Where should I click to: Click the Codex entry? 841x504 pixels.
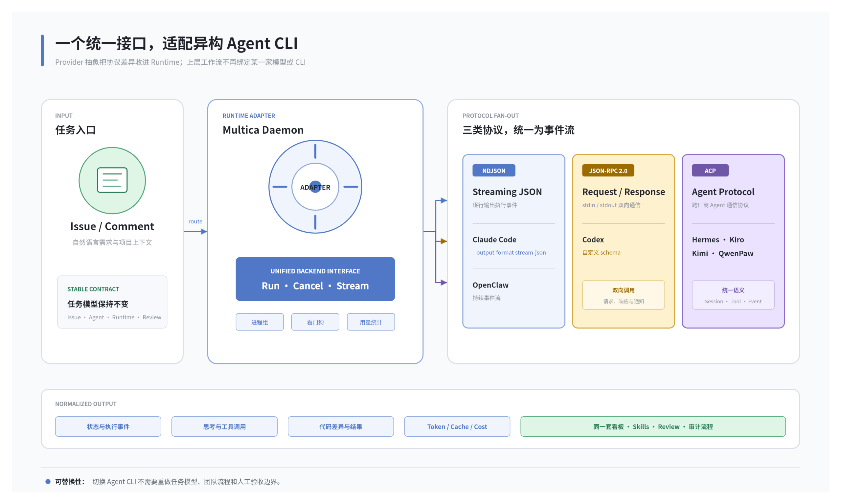tap(593, 240)
